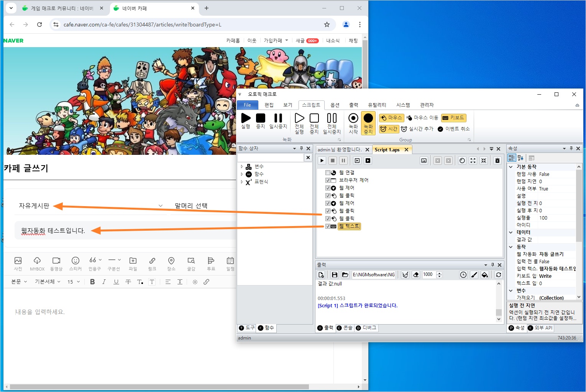Open the File ribbon tab
Image resolution: width=586 pixels, height=392 pixels.
point(247,105)
